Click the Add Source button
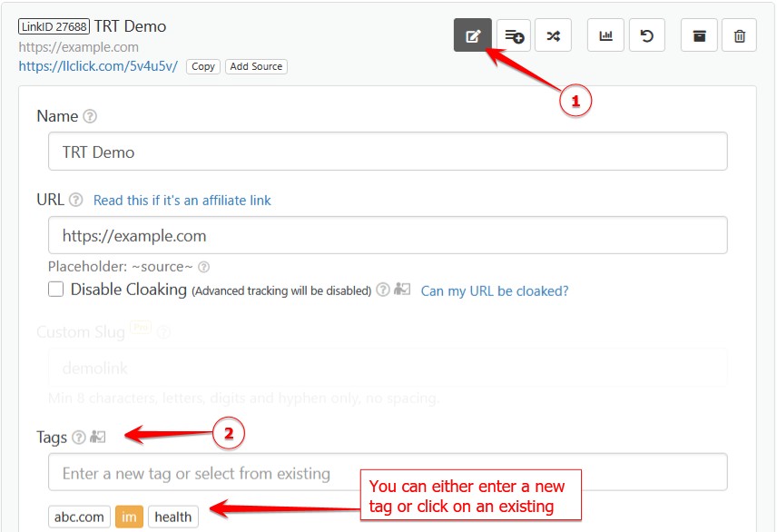 pos(257,66)
